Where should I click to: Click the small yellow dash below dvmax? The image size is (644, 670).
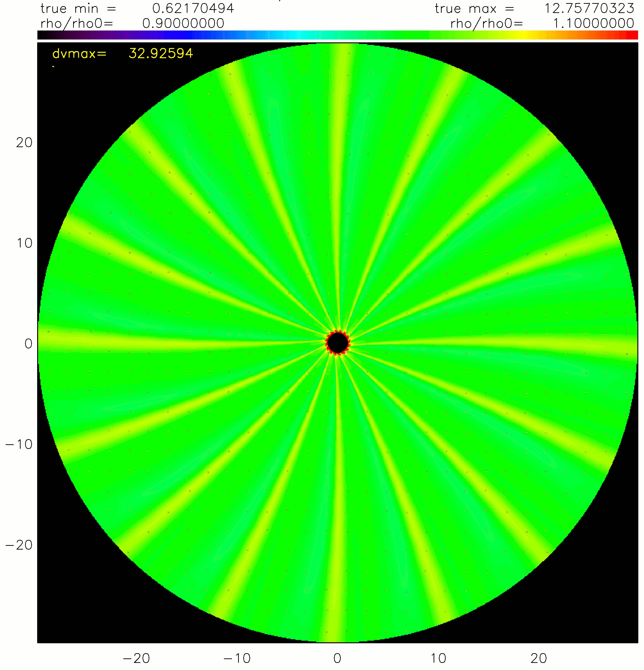[53, 67]
